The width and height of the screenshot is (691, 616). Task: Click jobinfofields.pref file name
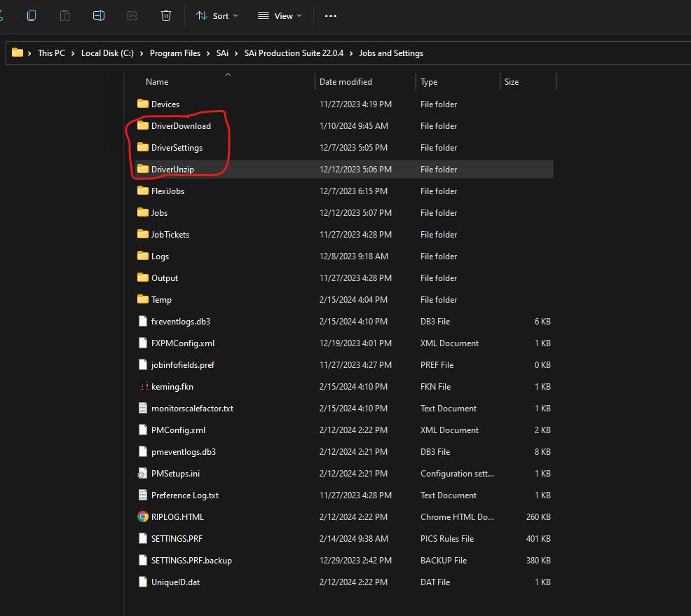(183, 365)
